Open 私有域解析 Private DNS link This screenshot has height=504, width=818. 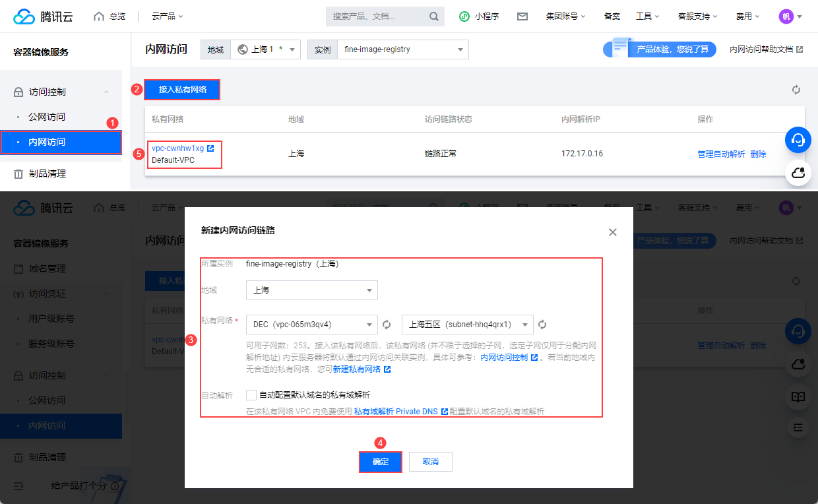point(396,411)
